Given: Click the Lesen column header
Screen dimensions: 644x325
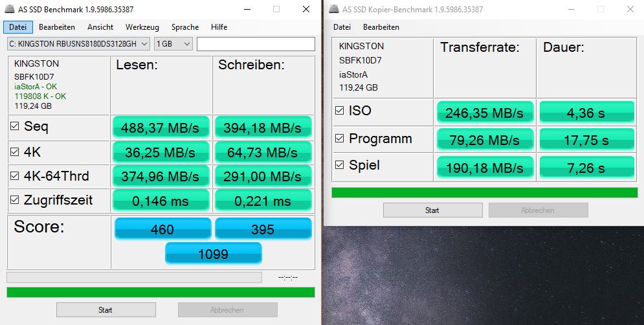Looking at the screenshot, I should [137, 65].
